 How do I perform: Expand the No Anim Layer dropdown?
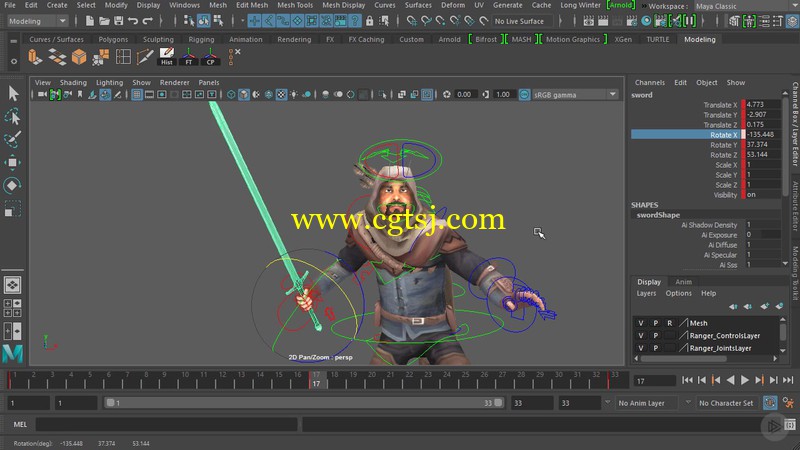click(x=647, y=403)
